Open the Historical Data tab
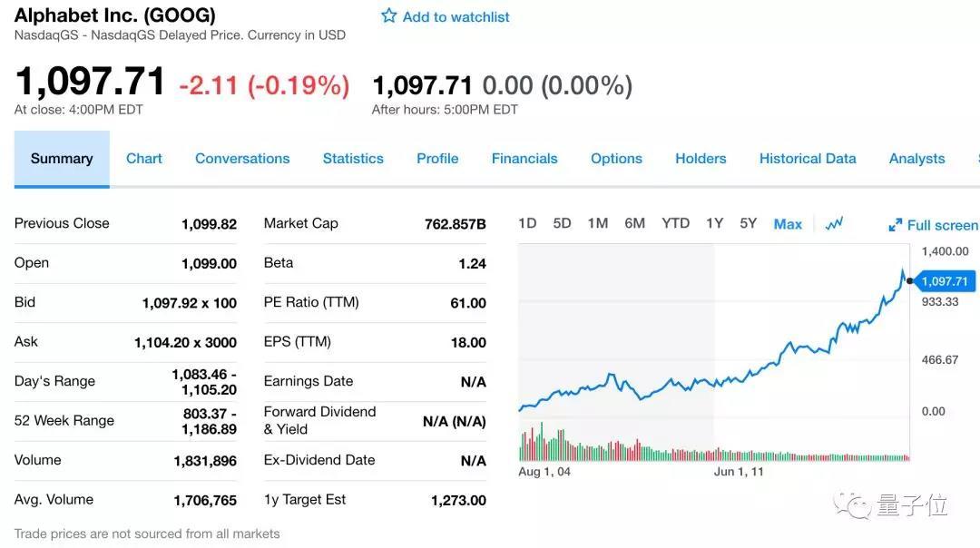 pos(808,159)
